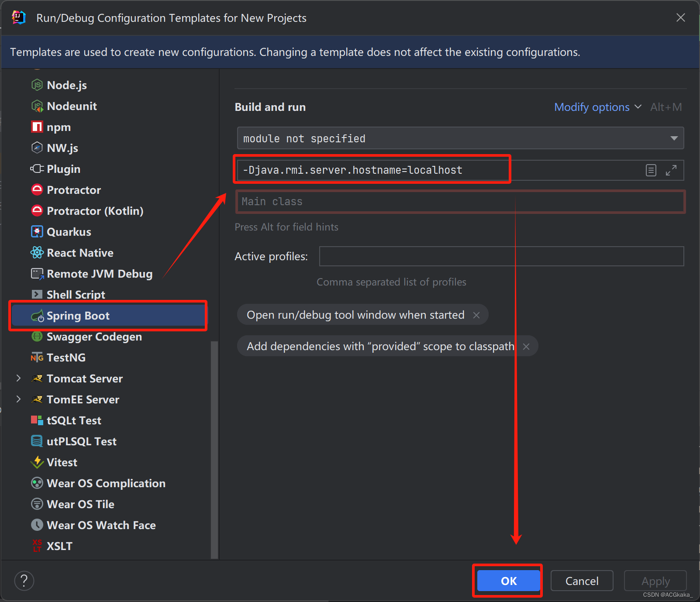Click the Protractor icon (non-Kotlin)

coord(37,190)
